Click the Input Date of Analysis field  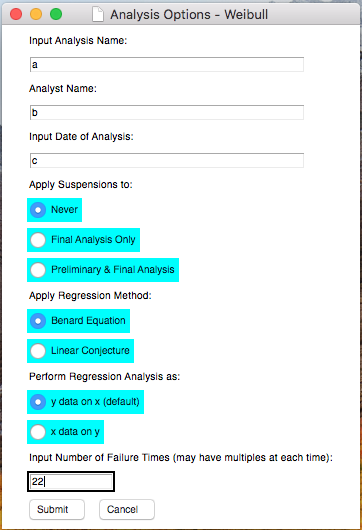click(167, 161)
